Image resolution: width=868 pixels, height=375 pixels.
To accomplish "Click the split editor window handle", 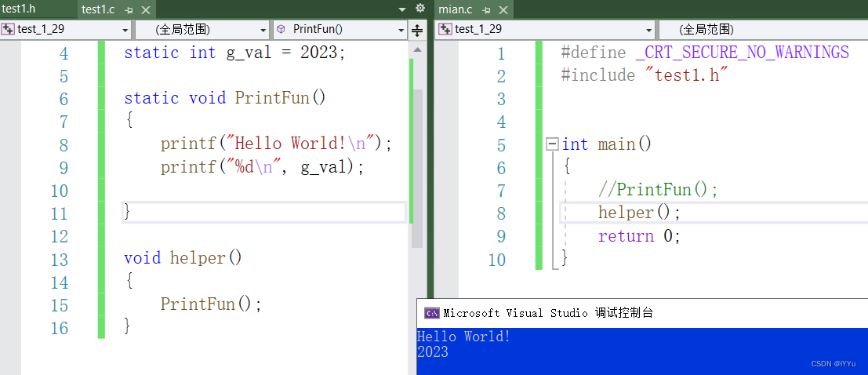I will [x=417, y=30].
